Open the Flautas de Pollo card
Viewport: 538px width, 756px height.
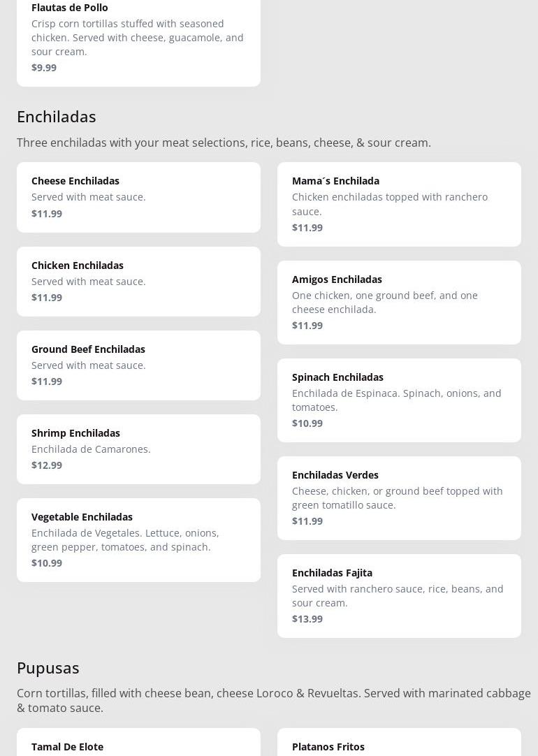138,37
